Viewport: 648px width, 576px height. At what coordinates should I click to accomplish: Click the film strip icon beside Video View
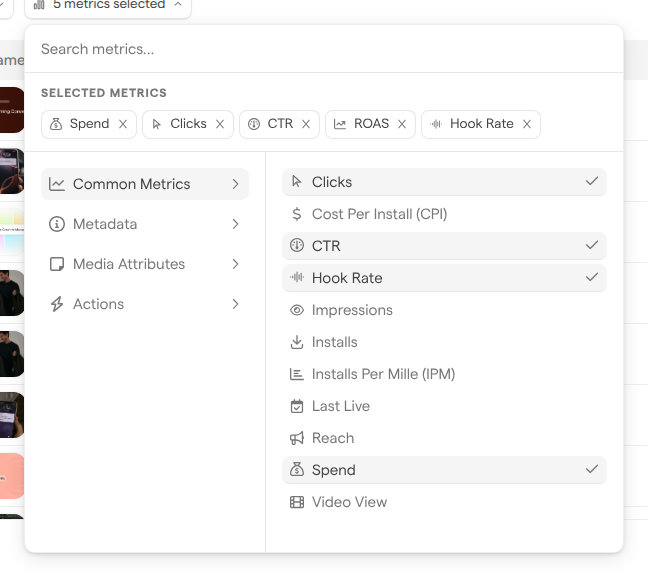pos(297,502)
